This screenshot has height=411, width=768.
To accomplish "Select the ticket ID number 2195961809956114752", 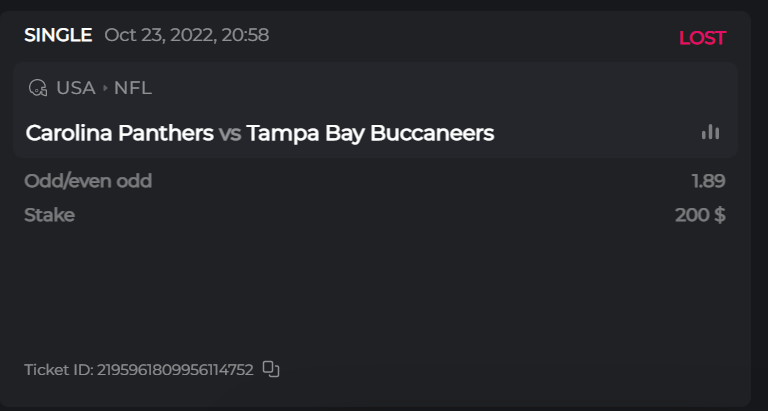I will click(x=175, y=370).
